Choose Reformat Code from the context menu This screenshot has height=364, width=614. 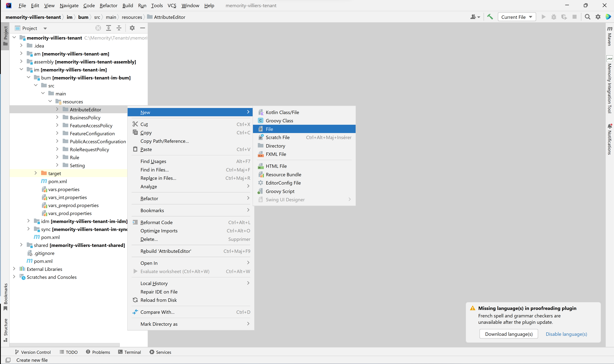156,222
